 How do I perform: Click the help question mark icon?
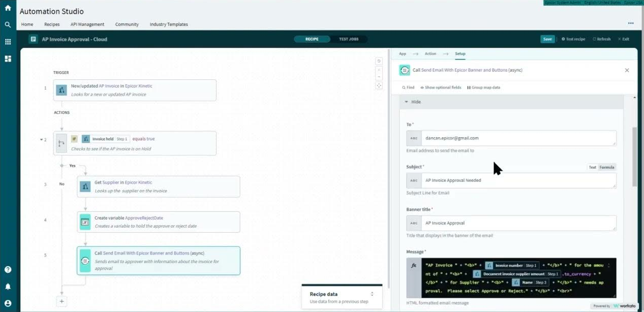tap(8, 270)
